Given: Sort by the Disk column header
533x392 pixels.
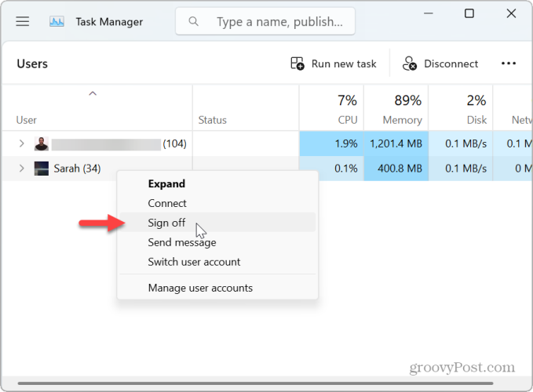Looking at the screenshot, I should click(x=461, y=108).
